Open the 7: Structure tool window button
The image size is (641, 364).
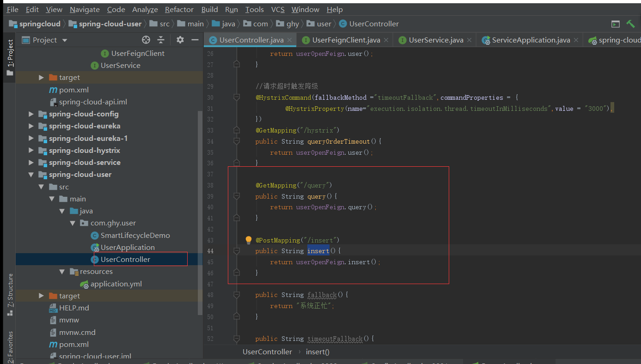point(10,294)
